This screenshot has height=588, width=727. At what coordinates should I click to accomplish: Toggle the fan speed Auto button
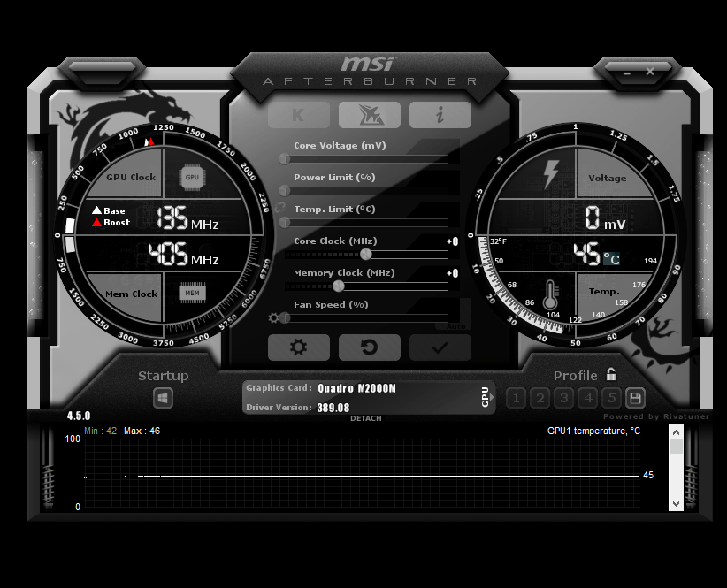[x=455, y=326]
